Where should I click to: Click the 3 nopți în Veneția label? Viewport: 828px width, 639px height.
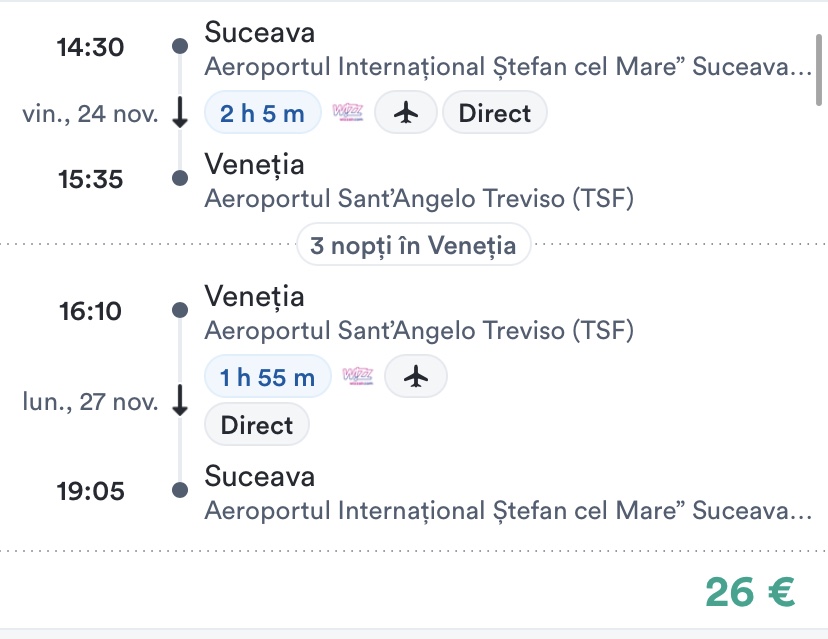tap(413, 245)
